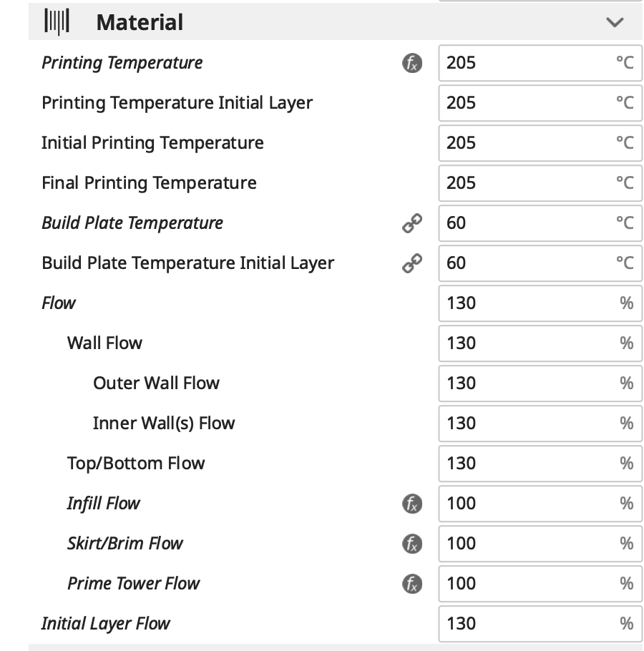This screenshot has height=651, width=644.
Task: Click the fx icon beside Skirt/Brim Flow
Action: [411, 544]
